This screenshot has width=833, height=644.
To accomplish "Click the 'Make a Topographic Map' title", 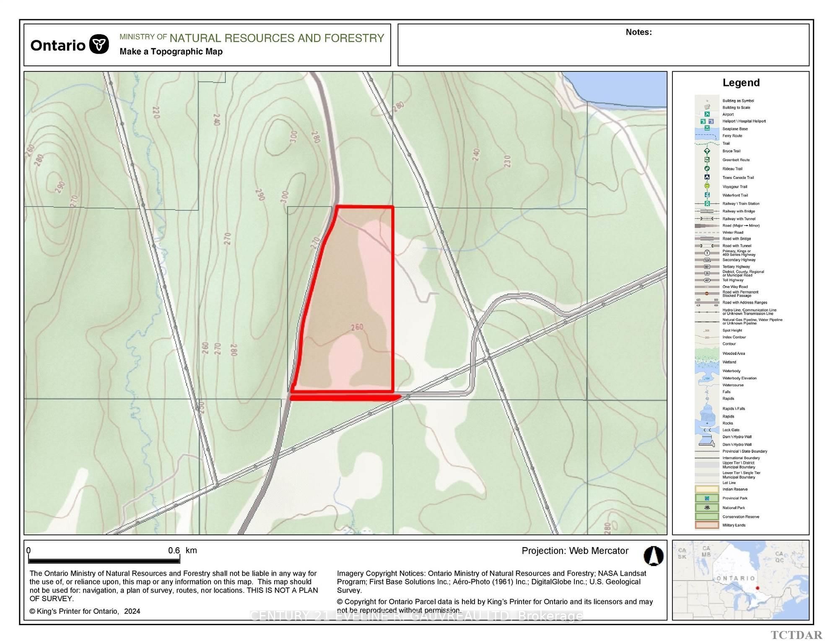I will tap(171, 52).
